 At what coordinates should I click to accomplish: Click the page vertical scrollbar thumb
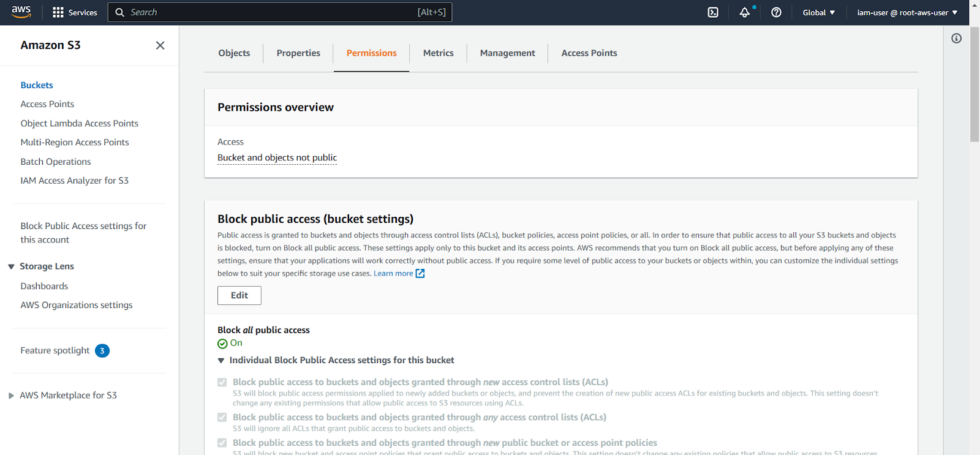tap(974, 84)
